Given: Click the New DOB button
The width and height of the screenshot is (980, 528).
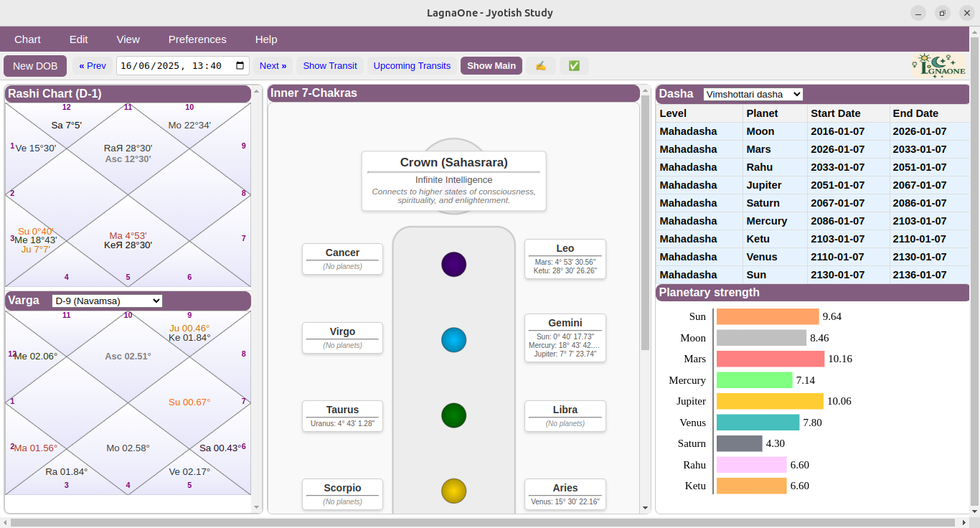Looking at the screenshot, I should coord(35,65).
